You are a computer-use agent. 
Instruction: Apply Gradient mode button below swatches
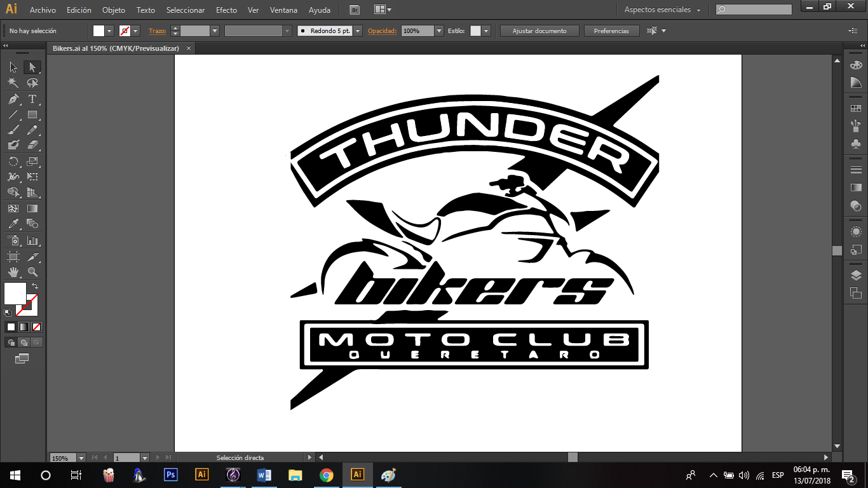click(x=24, y=327)
